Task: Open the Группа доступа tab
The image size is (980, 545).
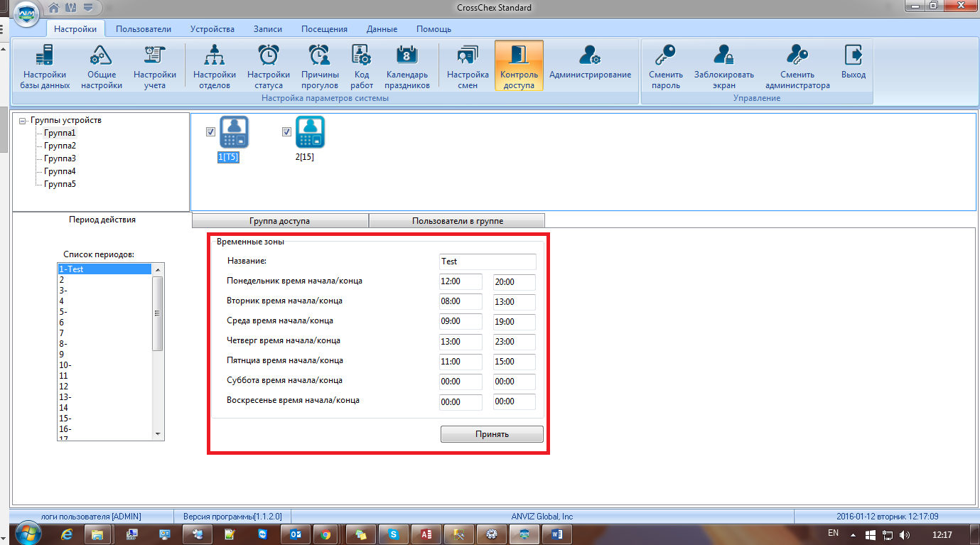Action: pos(280,221)
